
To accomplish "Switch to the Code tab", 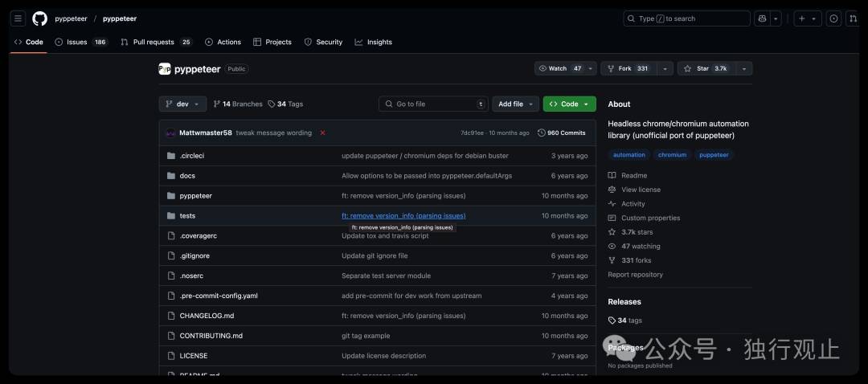I will click(x=28, y=42).
